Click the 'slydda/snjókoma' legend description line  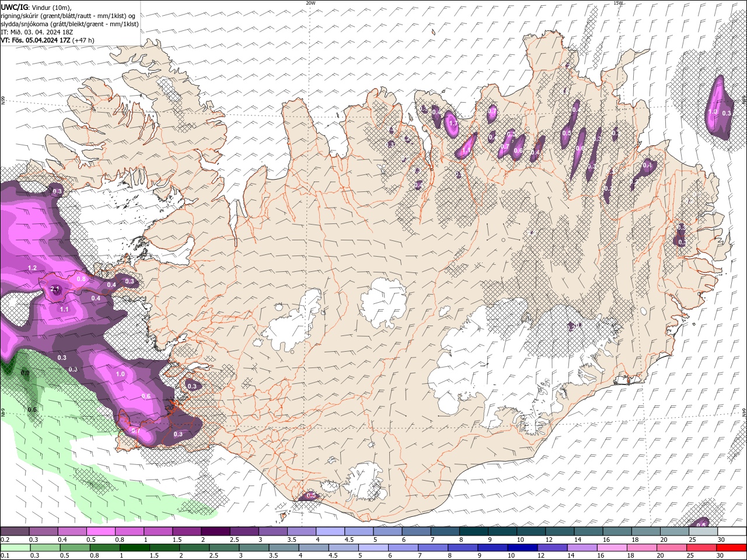coord(70,24)
